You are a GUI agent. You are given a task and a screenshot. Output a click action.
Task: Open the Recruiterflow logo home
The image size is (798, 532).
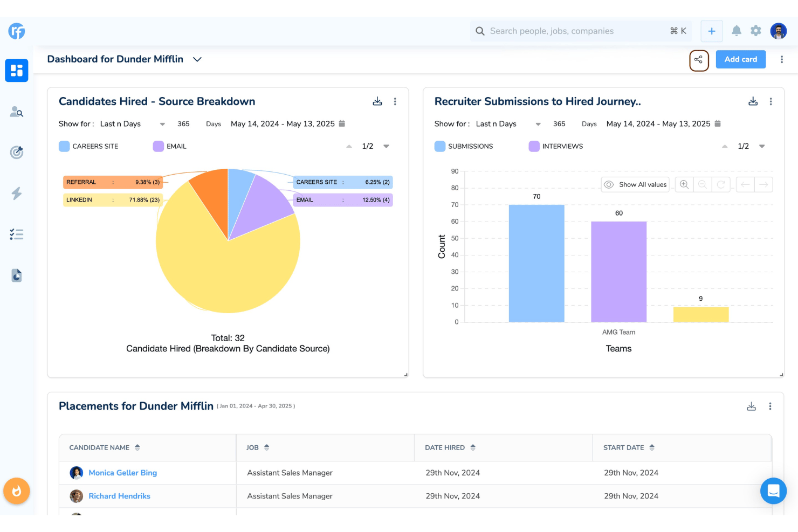(17, 31)
